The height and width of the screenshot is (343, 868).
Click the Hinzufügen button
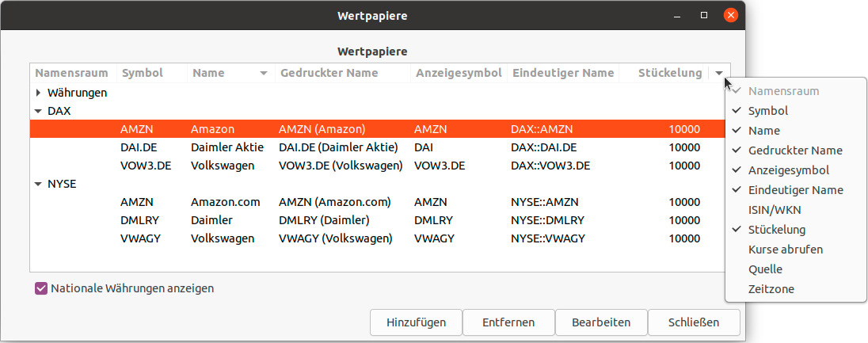click(x=416, y=322)
